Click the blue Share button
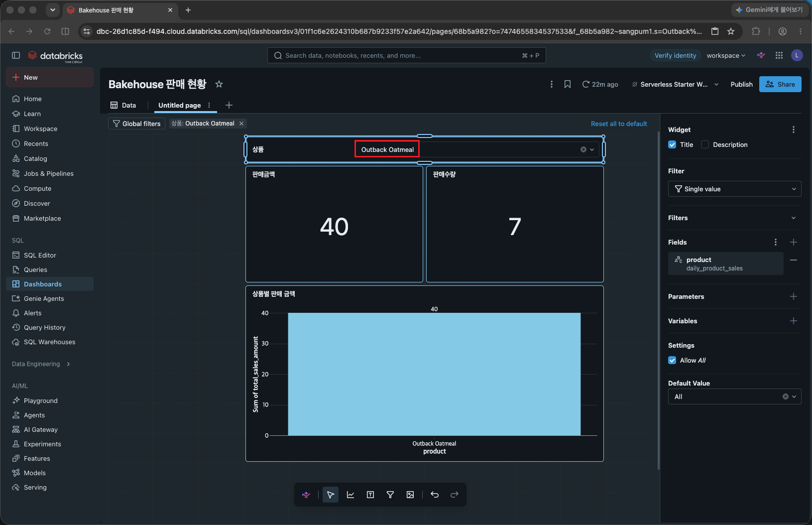 point(780,84)
